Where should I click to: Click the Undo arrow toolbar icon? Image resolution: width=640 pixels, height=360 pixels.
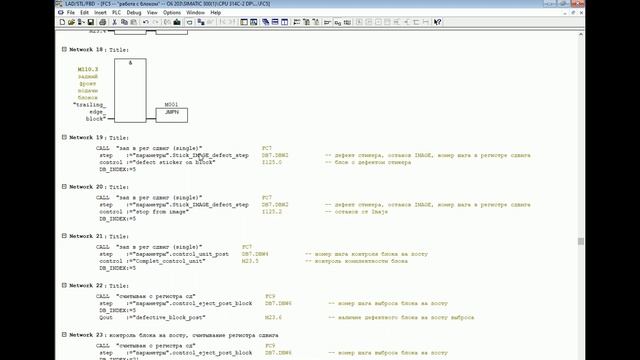pos(146,22)
